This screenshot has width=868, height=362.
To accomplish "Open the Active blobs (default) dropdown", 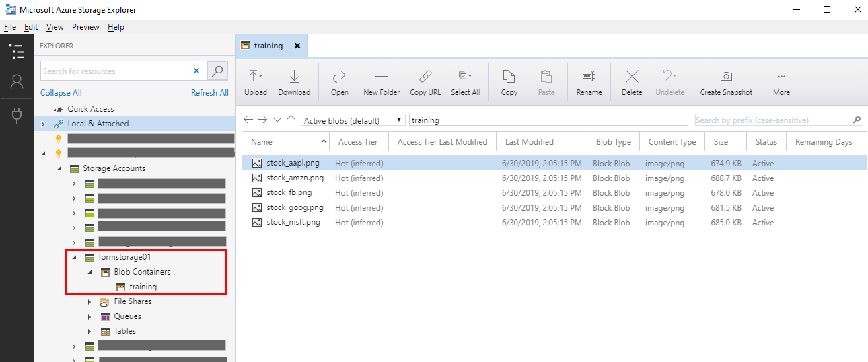I will coord(353,120).
